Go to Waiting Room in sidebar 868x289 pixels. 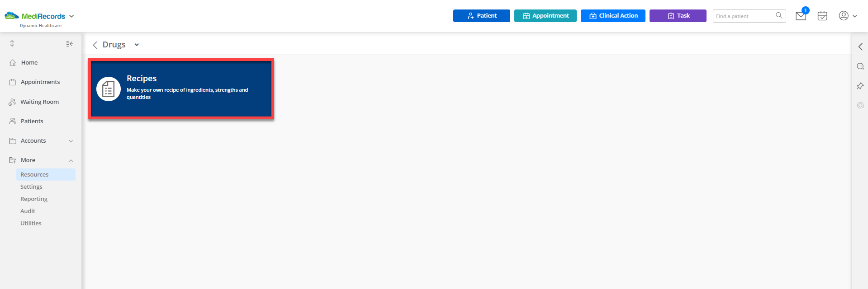tap(40, 102)
